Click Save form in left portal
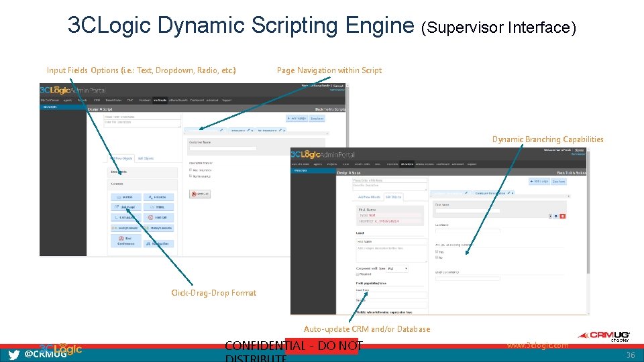Viewport: 644px width, 362px height. click(317, 118)
